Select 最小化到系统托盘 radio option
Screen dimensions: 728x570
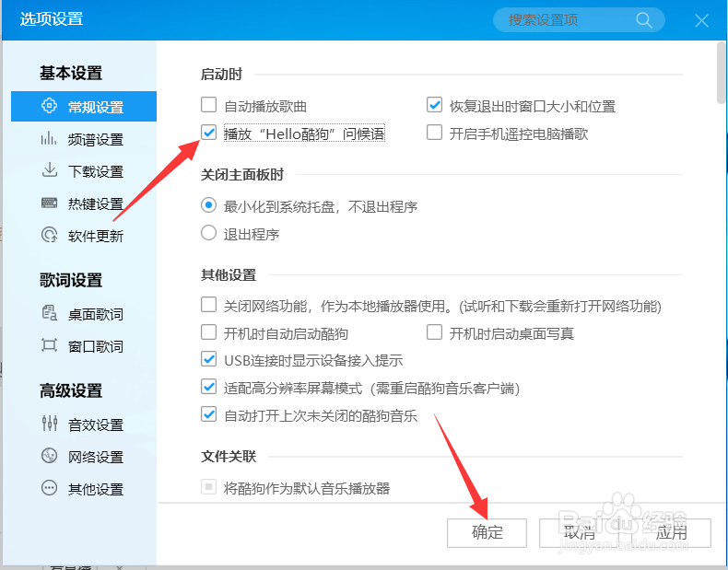[208, 205]
